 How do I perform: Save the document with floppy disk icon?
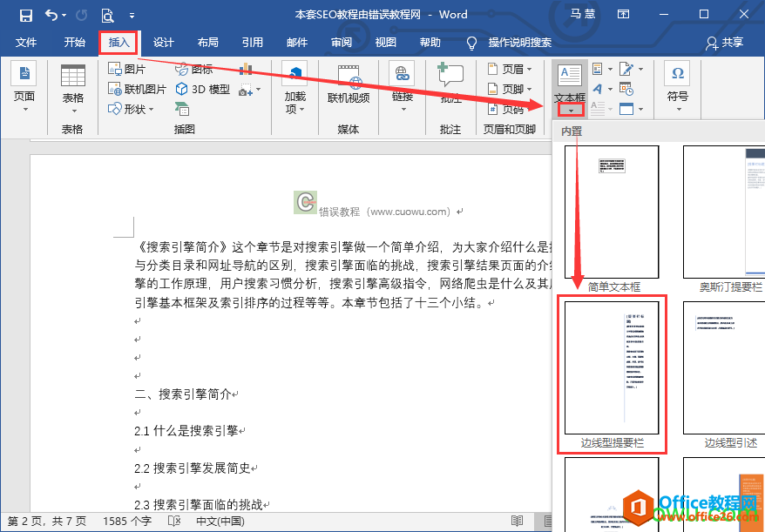25,15
